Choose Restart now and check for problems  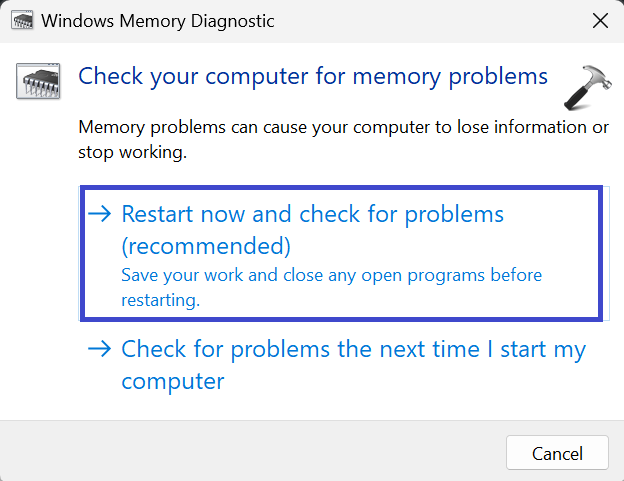click(312, 214)
